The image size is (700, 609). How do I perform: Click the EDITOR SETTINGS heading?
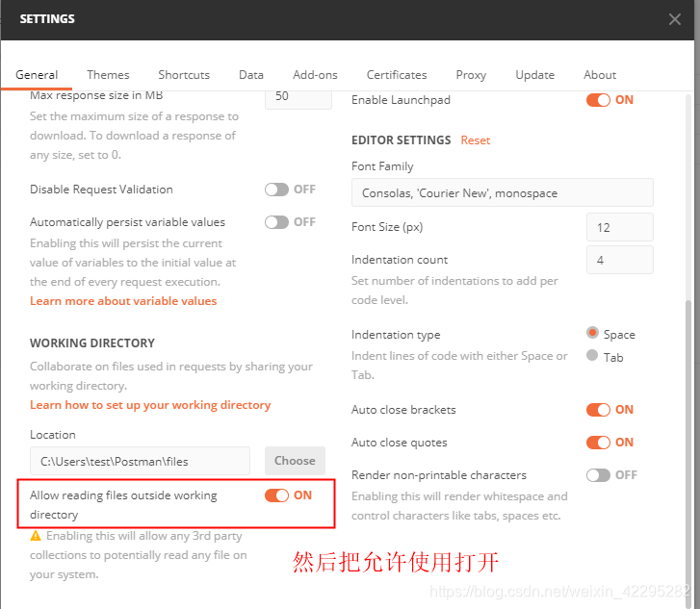[401, 140]
